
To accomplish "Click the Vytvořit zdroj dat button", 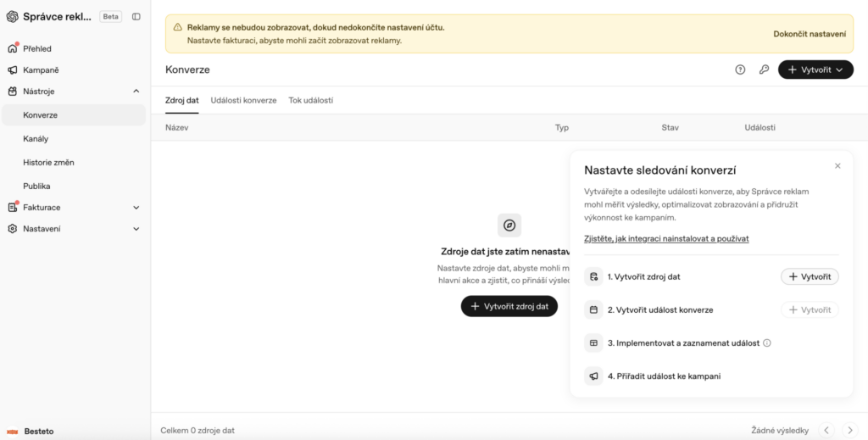I will click(509, 306).
